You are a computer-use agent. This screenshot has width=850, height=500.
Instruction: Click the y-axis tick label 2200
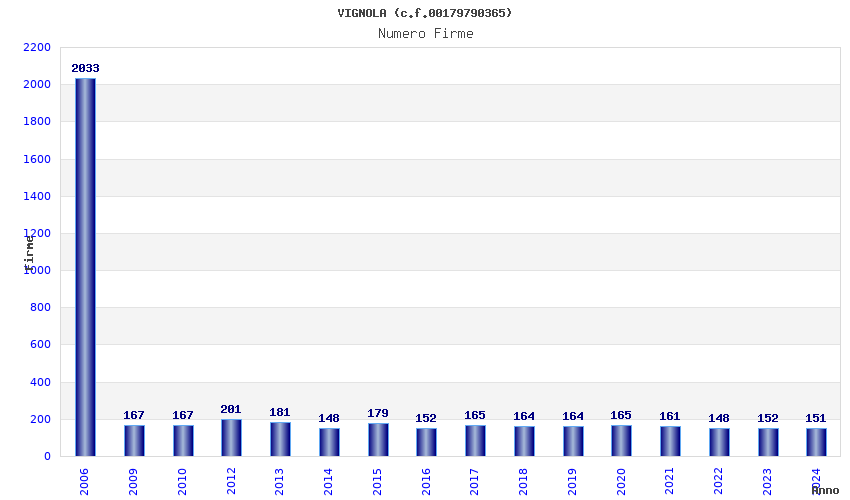pos(37,48)
